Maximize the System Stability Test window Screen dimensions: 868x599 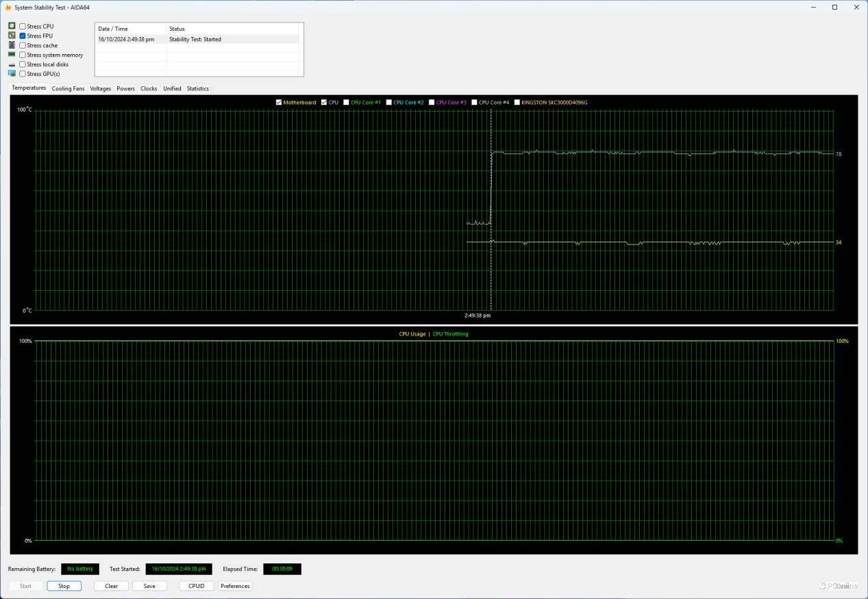834,8
